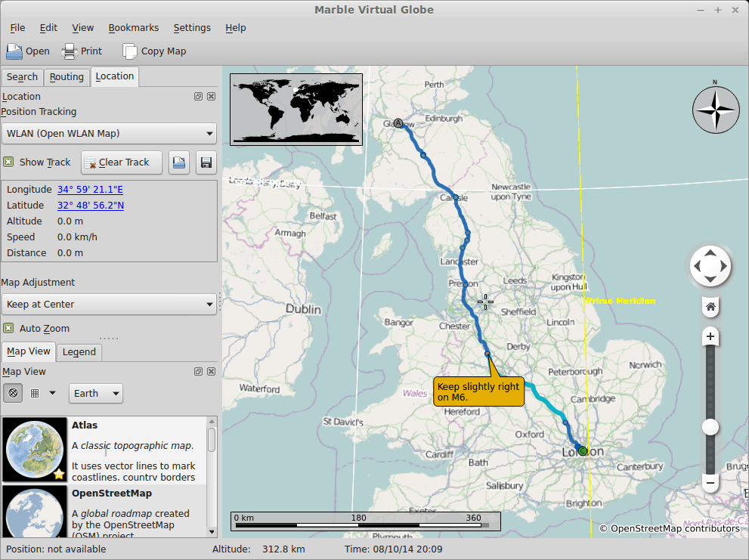This screenshot has height=560, width=749.
Task: Toggle the Show Track checkbox
Action: pos(8,162)
